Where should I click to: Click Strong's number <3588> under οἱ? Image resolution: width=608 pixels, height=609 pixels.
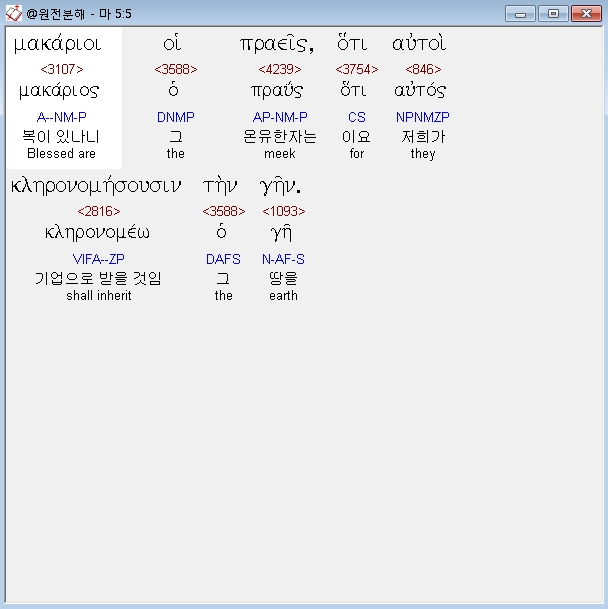click(x=176, y=69)
